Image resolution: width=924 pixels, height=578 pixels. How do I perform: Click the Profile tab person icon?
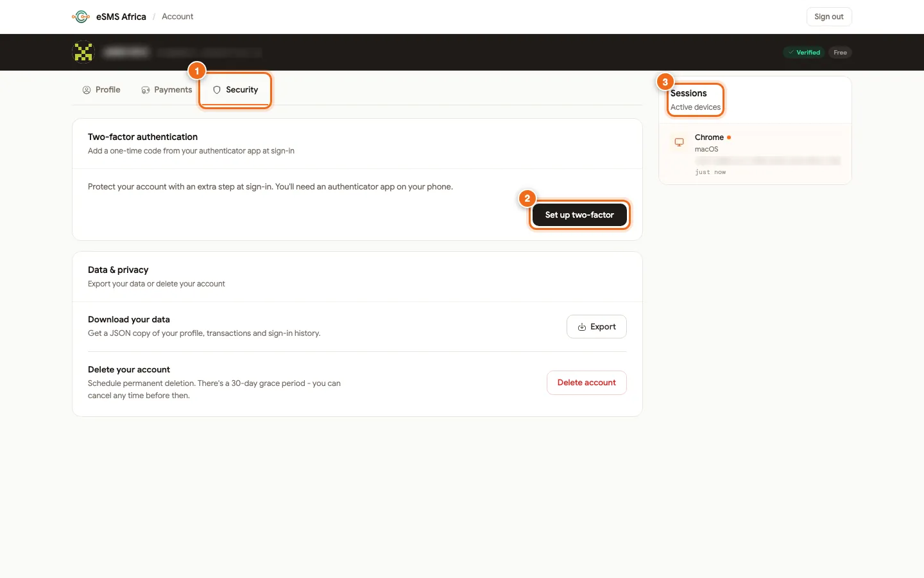tap(87, 90)
